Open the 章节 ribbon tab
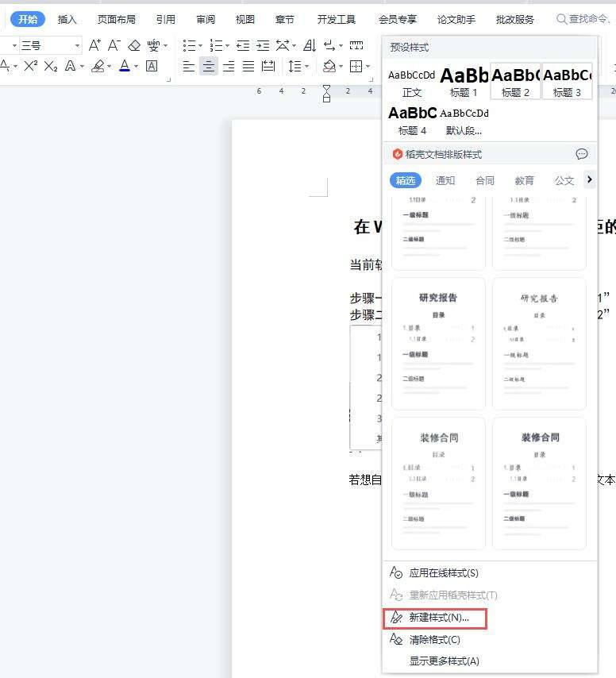This screenshot has height=678, width=616. (284, 20)
